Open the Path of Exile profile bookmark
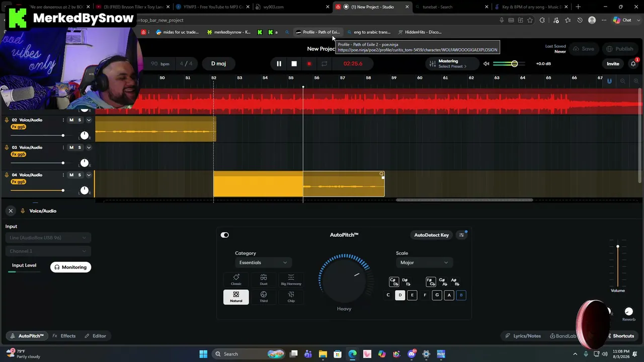The width and height of the screenshot is (644, 362). point(318,32)
